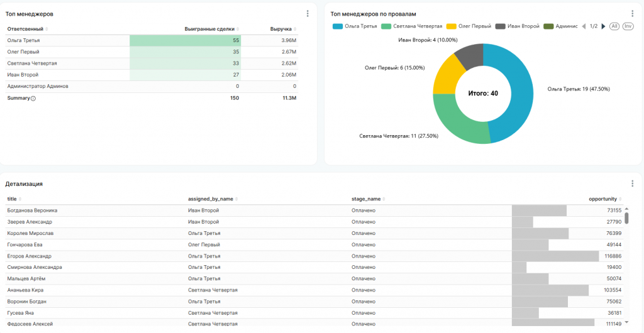Open the Топ менеджеров по провалам options menu
Screen dimensions: 644x333
(632, 13)
